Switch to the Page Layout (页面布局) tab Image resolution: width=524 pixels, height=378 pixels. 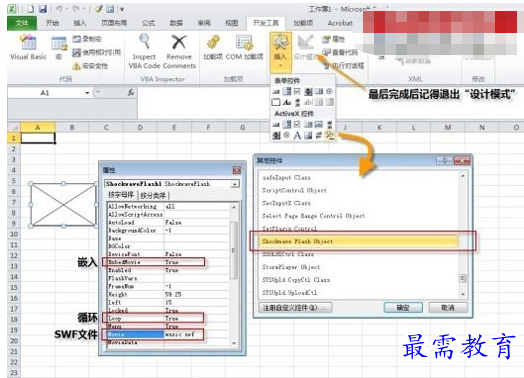pyautogui.click(x=114, y=23)
